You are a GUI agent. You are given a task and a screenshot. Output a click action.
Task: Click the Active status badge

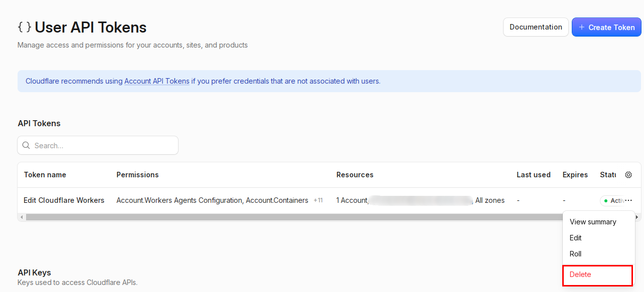613,200
